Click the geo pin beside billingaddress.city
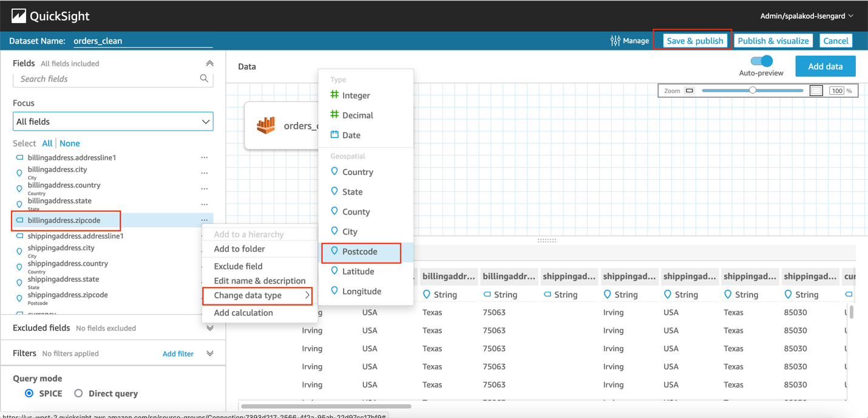This screenshot has height=418, width=868. [x=19, y=173]
